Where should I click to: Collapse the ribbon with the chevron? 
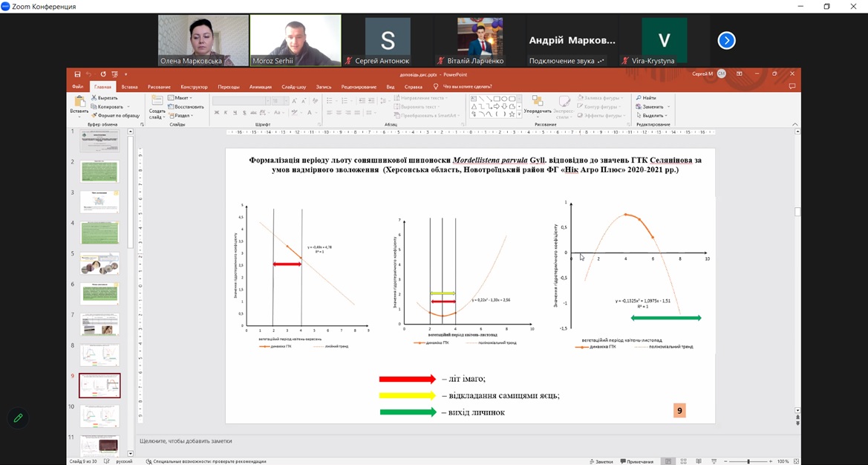click(795, 125)
